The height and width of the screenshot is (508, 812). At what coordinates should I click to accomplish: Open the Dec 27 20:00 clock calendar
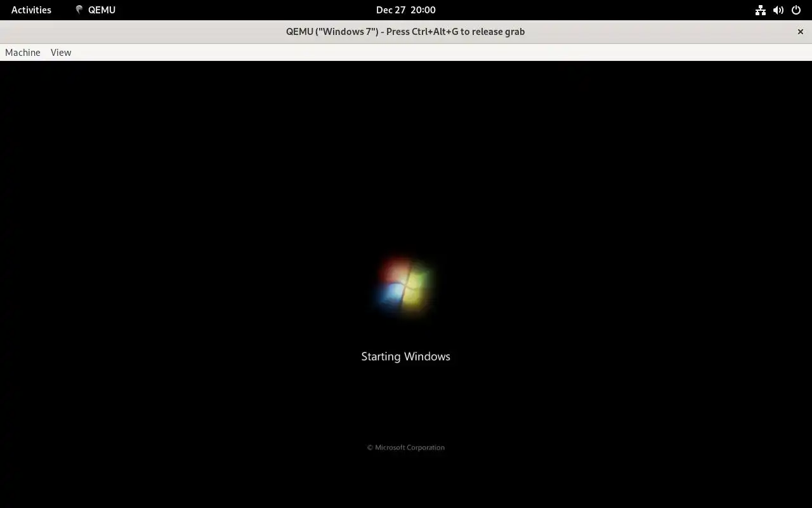[x=406, y=10]
